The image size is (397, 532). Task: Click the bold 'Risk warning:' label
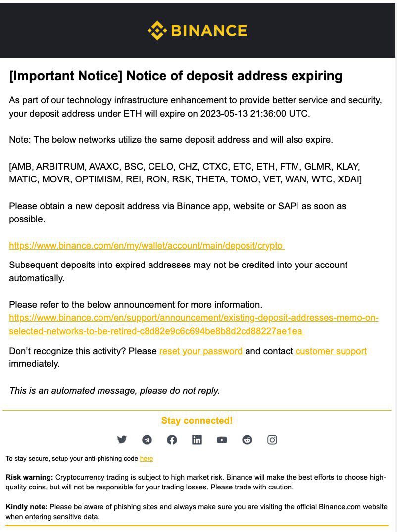pyautogui.click(x=29, y=477)
